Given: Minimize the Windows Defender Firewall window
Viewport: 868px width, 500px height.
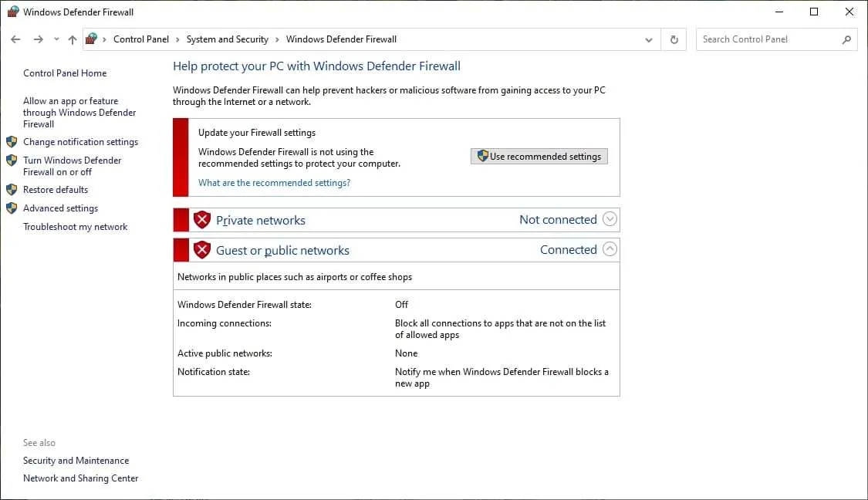Looking at the screenshot, I should click(778, 12).
